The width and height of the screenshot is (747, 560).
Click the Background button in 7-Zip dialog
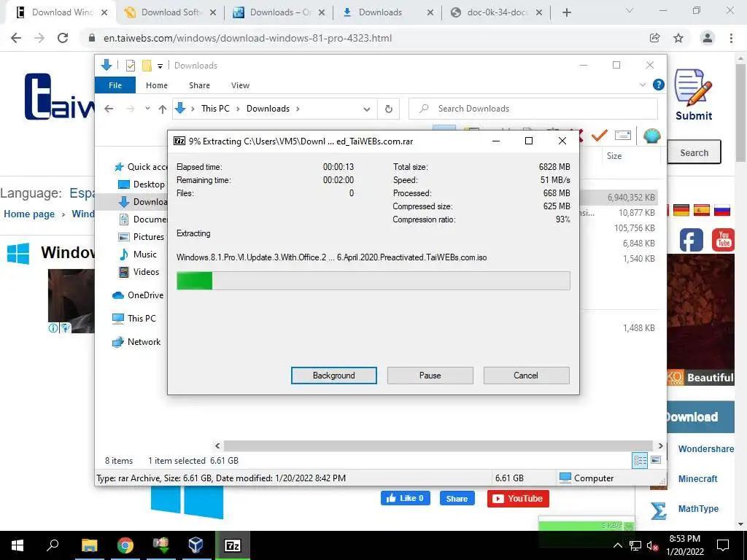click(x=333, y=376)
